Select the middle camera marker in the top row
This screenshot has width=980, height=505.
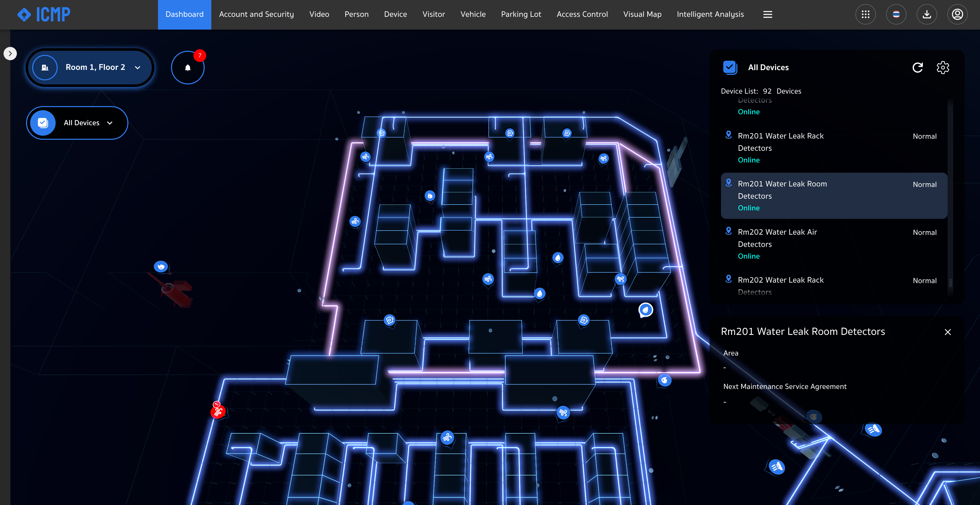point(510,133)
